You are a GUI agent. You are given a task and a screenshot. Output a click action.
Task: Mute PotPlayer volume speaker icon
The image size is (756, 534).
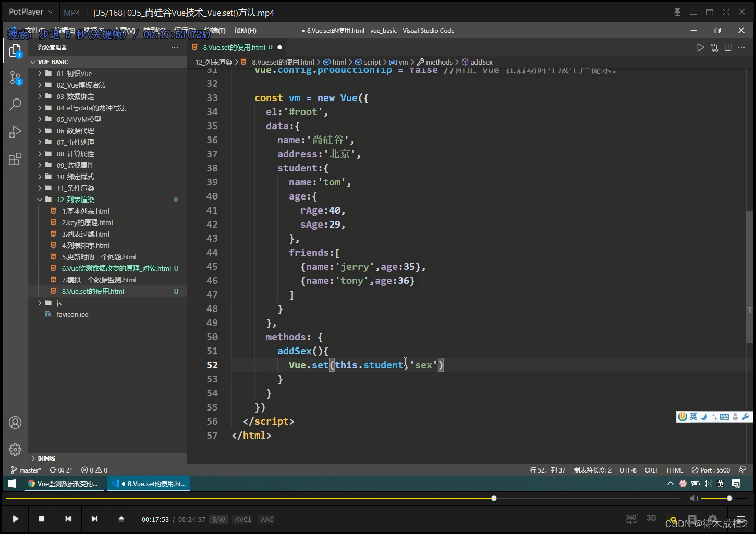click(x=694, y=499)
